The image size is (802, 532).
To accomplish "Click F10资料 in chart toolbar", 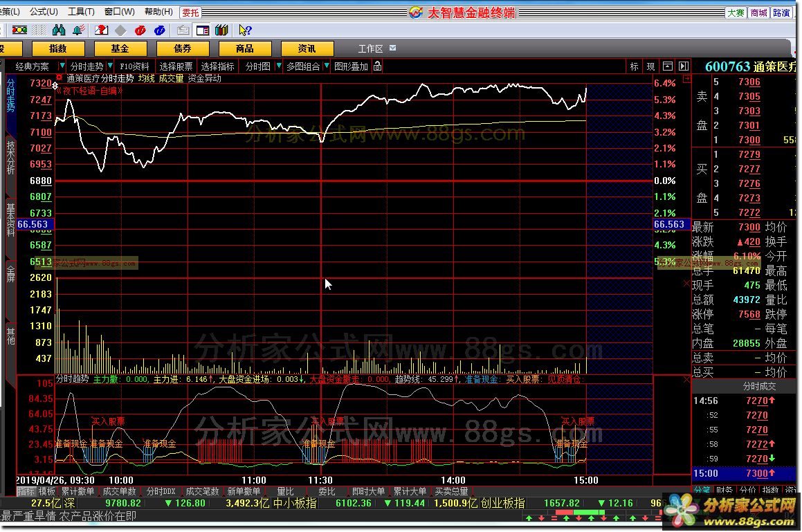I will click(134, 66).
